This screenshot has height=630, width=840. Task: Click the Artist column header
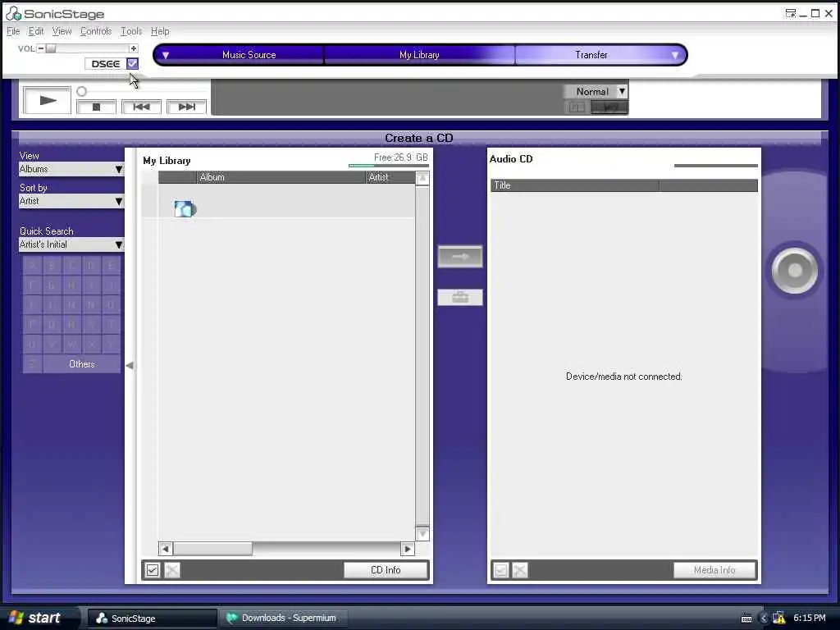(x=390, y=177)
